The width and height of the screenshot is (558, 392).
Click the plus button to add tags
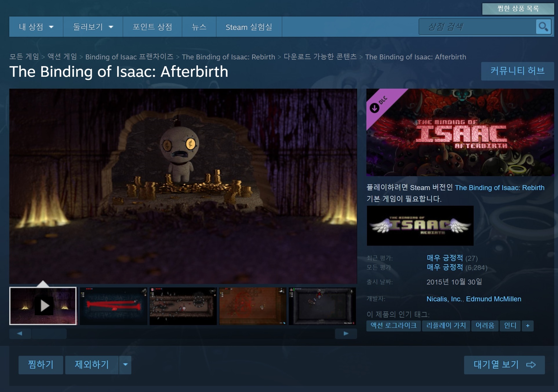click(528, 326)
